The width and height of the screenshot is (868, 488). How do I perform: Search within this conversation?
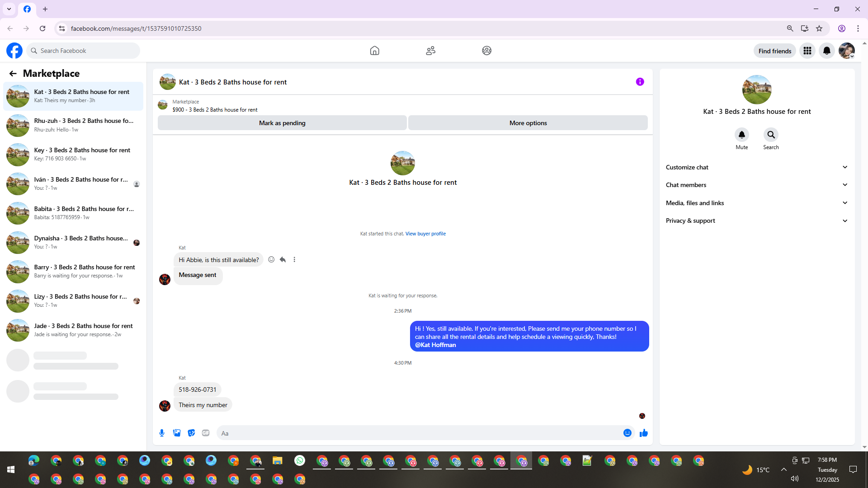click(x=771, y=135)
